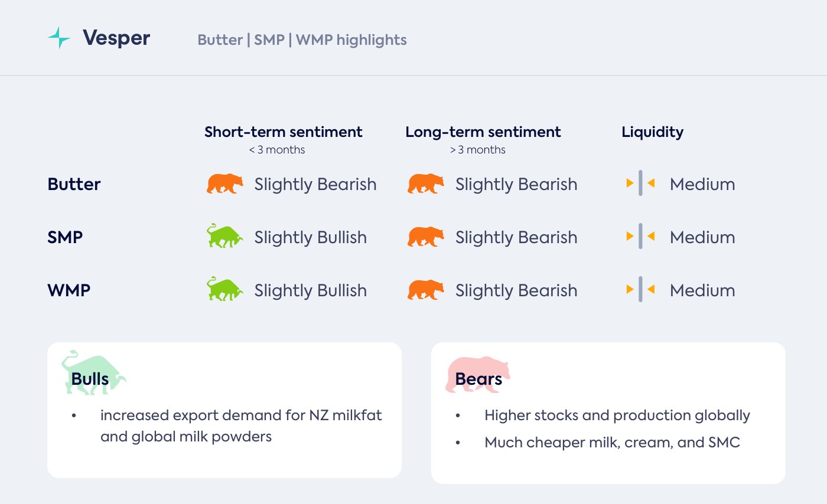Click the SMP row label
This screenshot has width=827, height=504.
pos(65,237)
